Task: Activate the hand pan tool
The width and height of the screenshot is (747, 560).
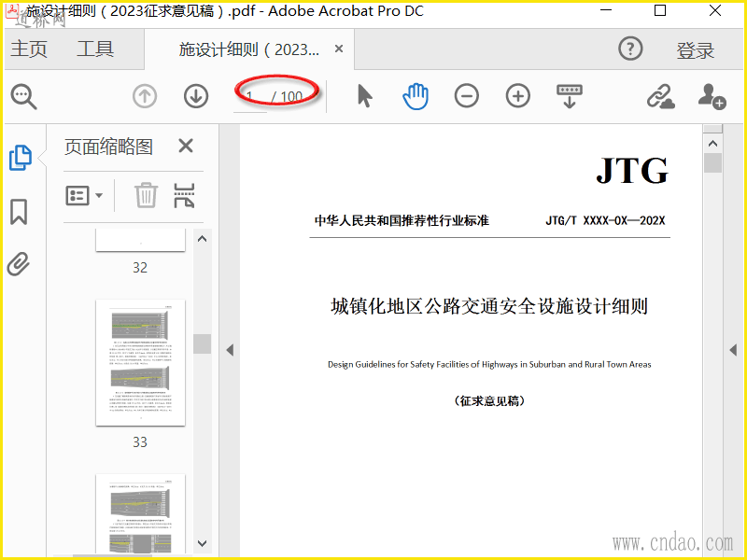Action: (416, 96)
